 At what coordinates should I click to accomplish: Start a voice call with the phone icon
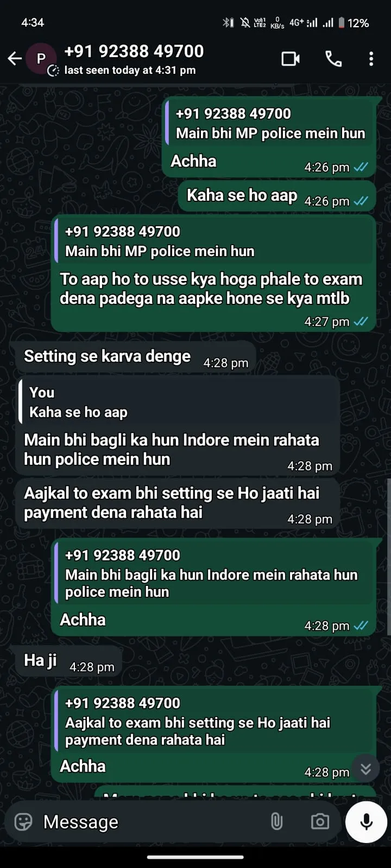click(333, 59)
